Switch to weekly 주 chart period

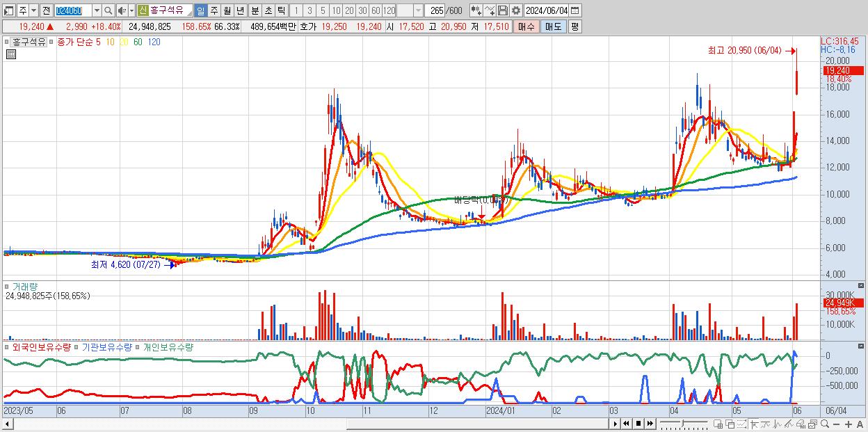pos(214,10)
